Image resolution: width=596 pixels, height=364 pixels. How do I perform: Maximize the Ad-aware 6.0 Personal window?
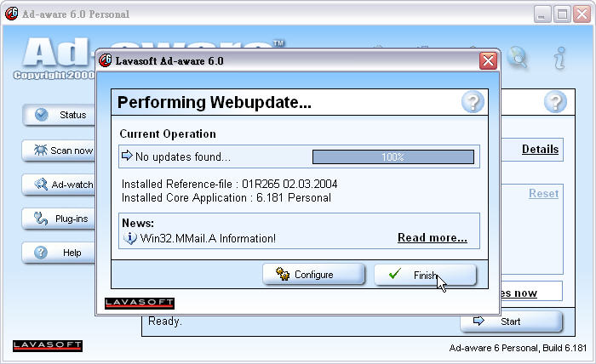click(x=562, y=14)
